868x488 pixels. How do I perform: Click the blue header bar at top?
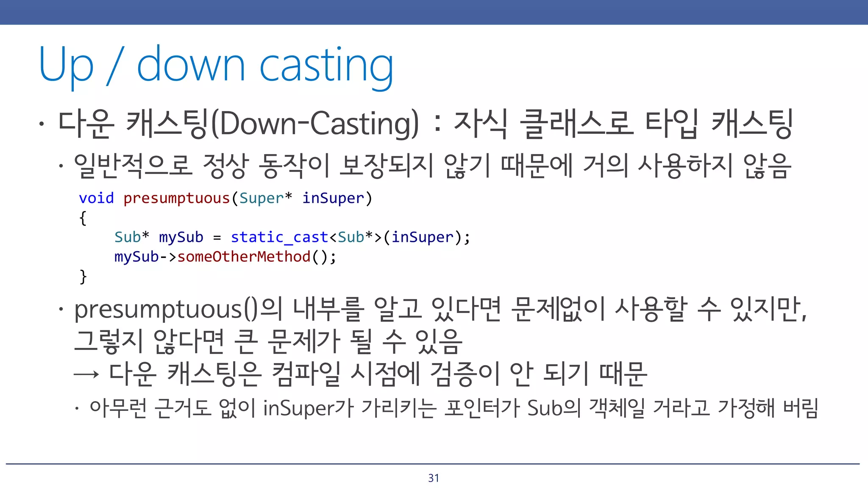(434, 12)
